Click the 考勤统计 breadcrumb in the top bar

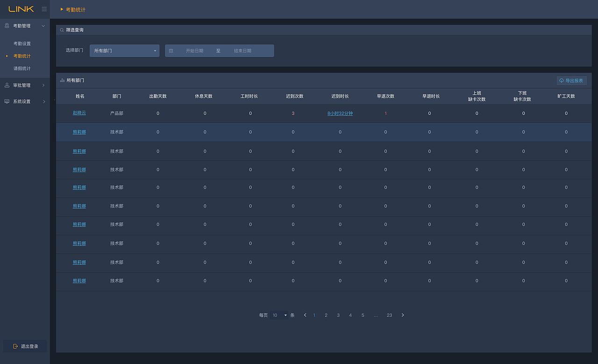pyautogui.click(x=76, y=9)
